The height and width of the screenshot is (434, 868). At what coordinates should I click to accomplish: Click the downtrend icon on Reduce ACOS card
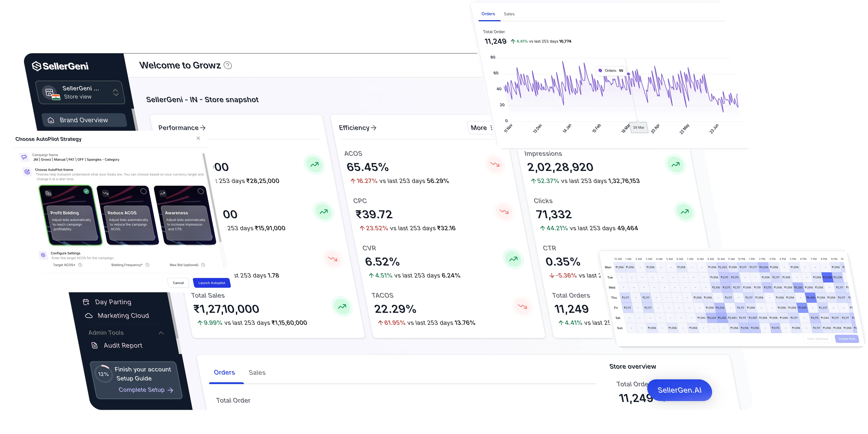[x=106, y=194]
